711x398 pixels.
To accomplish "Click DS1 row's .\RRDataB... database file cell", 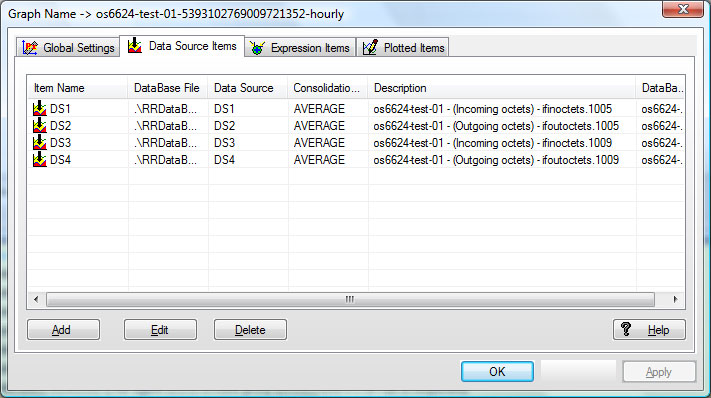I will (166, 109).
